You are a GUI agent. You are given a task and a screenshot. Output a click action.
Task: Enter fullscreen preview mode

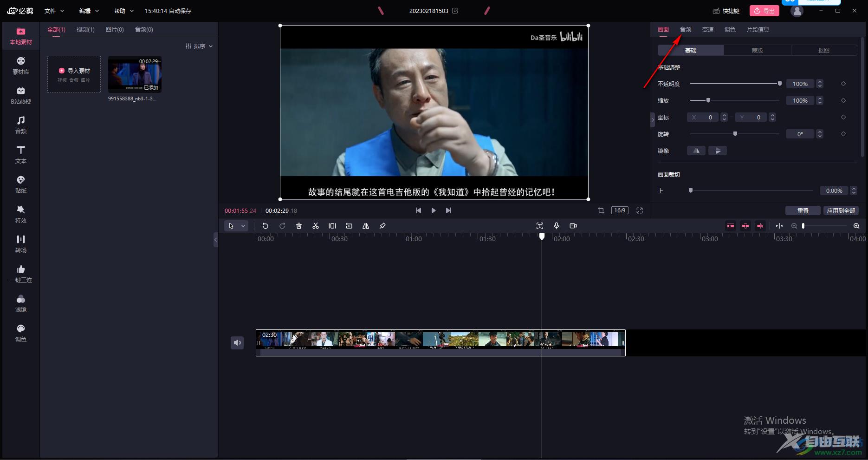(640, 210)
